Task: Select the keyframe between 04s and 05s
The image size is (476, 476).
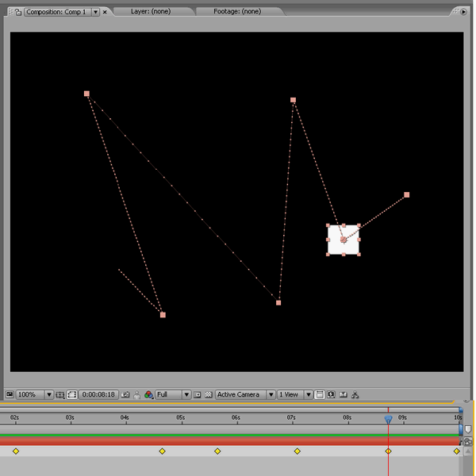Action: [162, 451]
